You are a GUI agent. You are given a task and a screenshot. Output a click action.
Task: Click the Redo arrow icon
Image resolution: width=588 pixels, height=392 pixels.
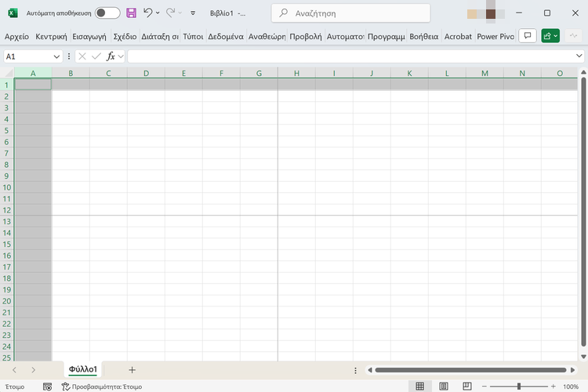click(171, 13)
